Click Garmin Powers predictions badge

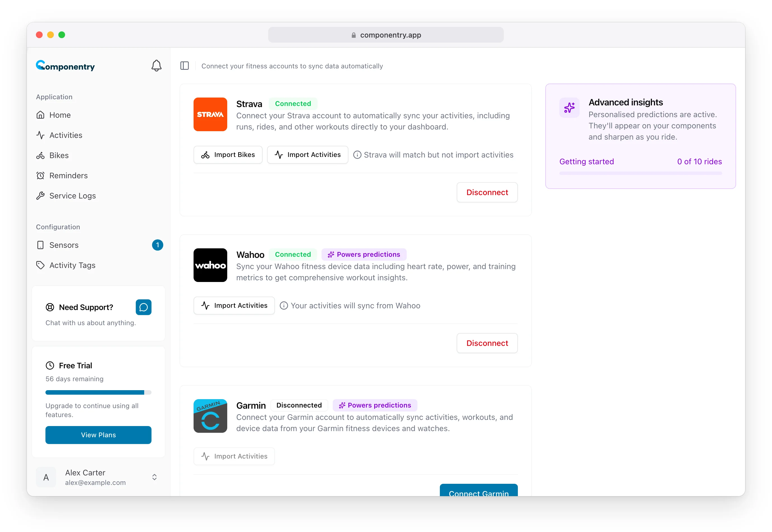click(x=375, y=405)
